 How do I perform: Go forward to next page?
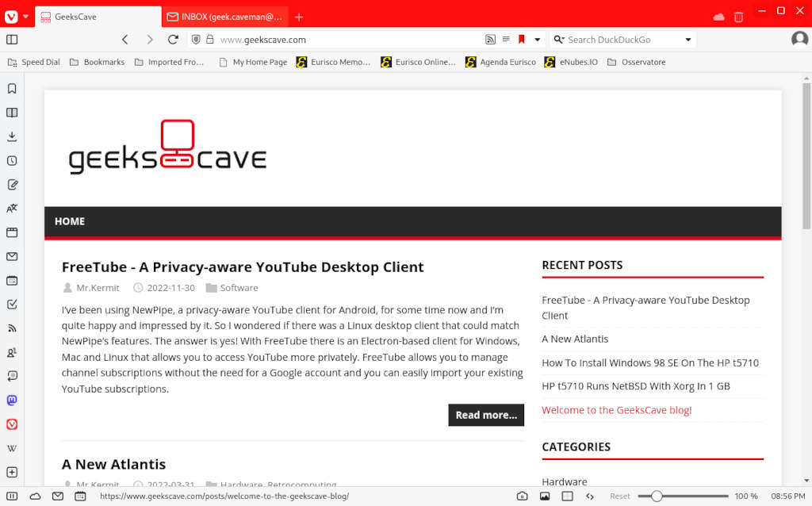pyautogui.click(x=150, y=40)
